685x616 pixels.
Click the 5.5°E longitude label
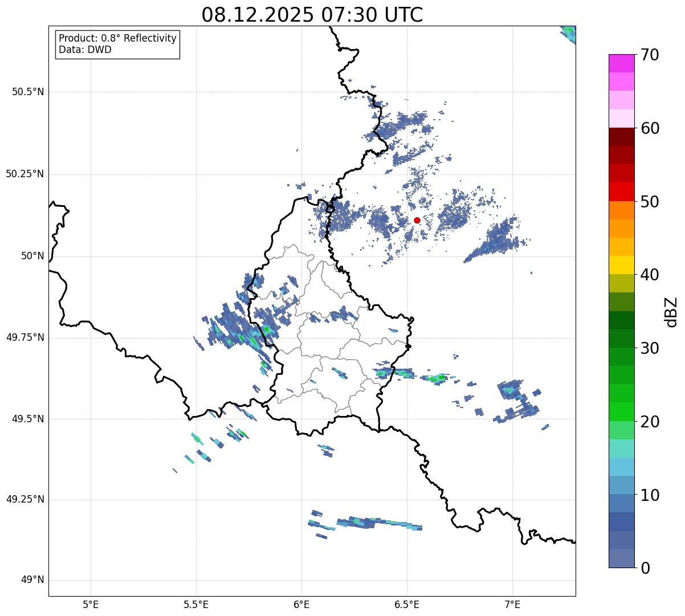pos(196,604)
